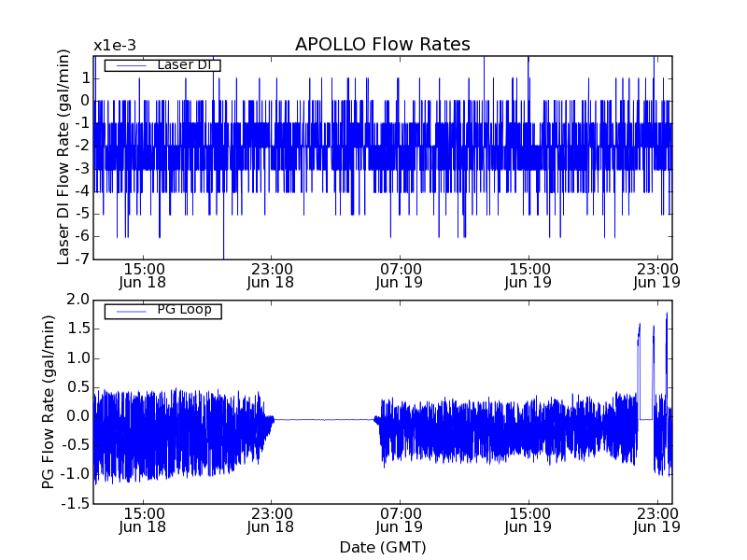Click the "-0.5" tick on PG flow axis
The height and width of the screenshot is (560, 747).
click(x=76, y=445)
